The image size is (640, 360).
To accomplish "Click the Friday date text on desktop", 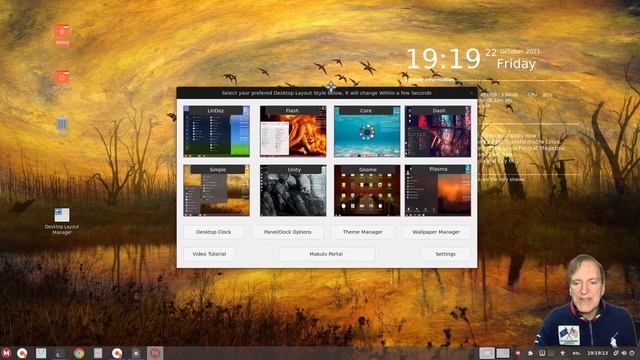I will coord(516,64).
